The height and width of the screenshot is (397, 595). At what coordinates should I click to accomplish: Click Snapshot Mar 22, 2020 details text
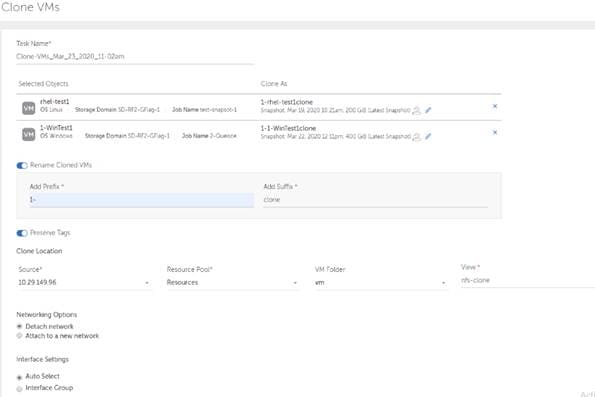(335, 136)
